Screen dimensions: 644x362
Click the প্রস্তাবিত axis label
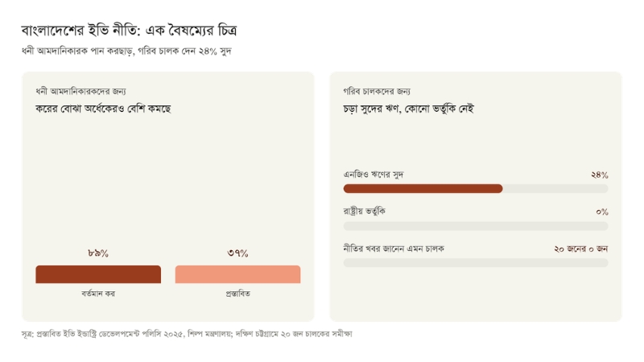[x=237, y=294]
